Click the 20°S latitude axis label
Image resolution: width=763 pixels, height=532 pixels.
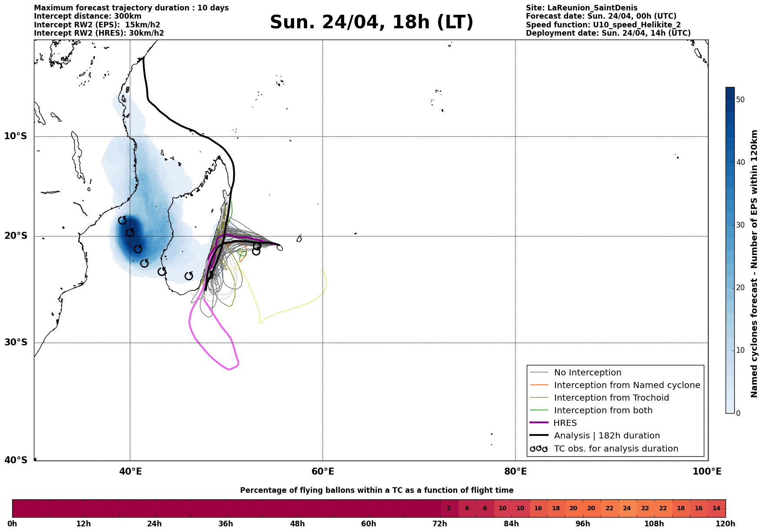click(16, 236)
